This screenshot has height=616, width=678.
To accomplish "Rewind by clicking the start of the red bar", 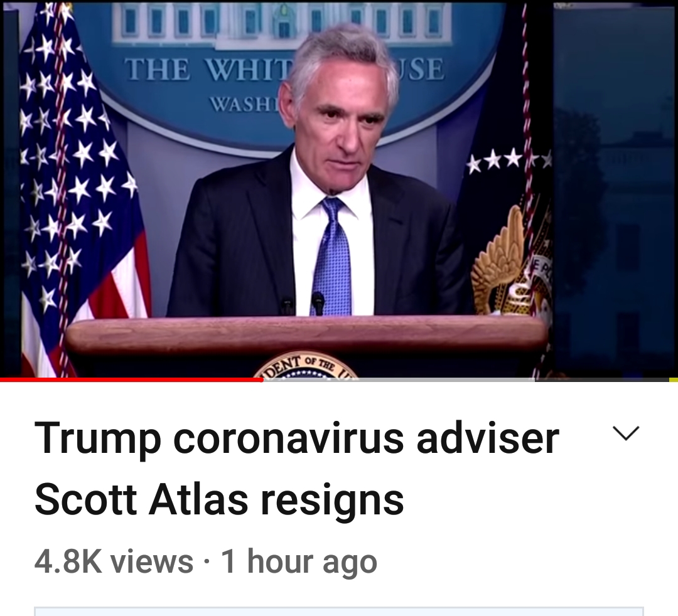I will click(x=3, y=380).
